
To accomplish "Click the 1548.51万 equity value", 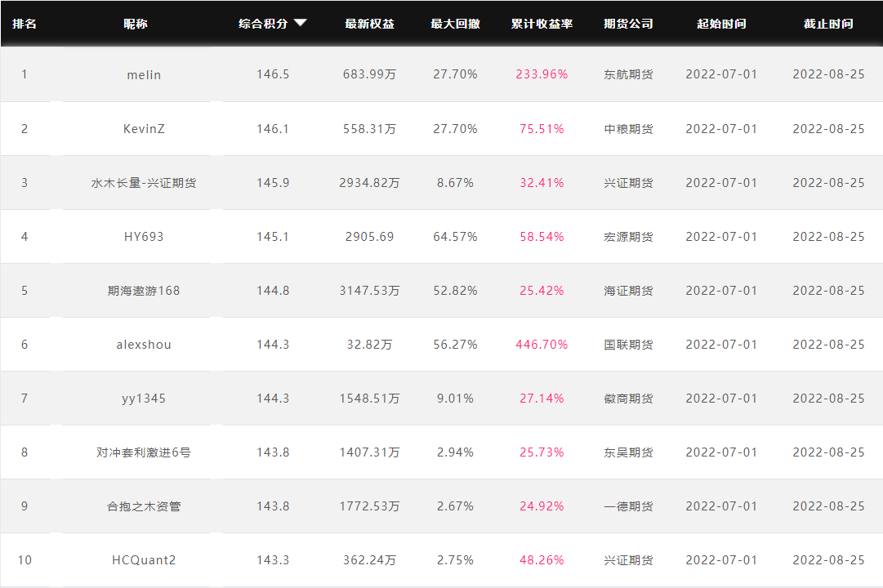I will [369, 399].
